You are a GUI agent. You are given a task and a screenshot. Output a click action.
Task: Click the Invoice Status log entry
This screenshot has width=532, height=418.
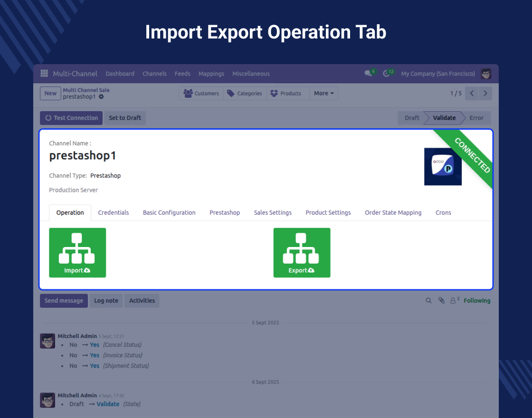point(106,355)
